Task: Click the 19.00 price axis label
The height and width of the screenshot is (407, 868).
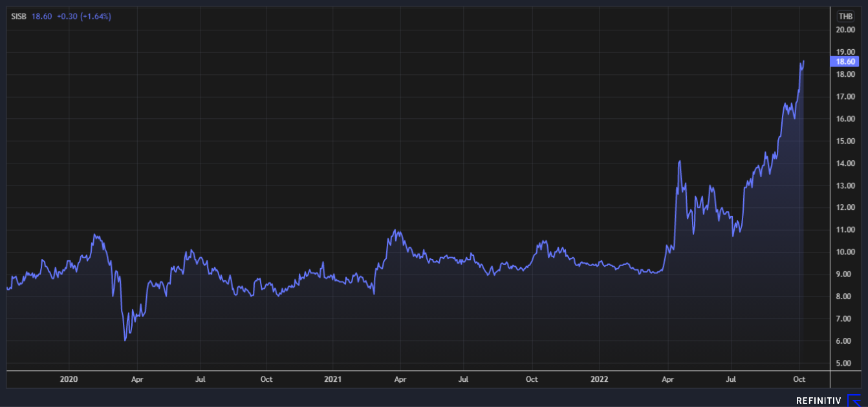Action: click(846, 52)
